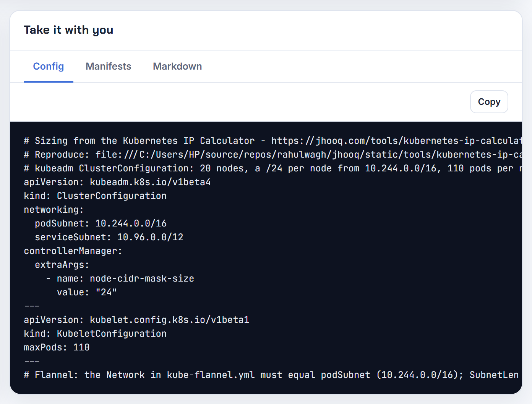Screen dimensions: 532x404
Task: Click the comment starting '# Reproduce: file:///'
Action: click(x=273, y=155)
